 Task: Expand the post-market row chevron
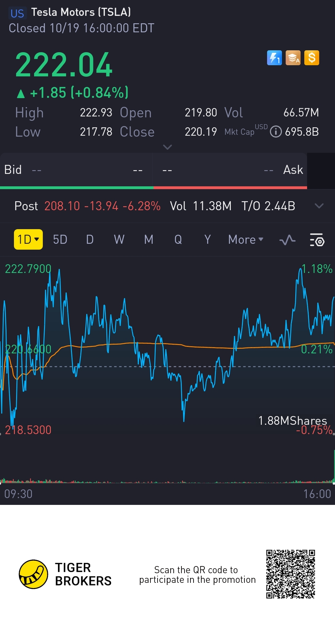[319, 206]
